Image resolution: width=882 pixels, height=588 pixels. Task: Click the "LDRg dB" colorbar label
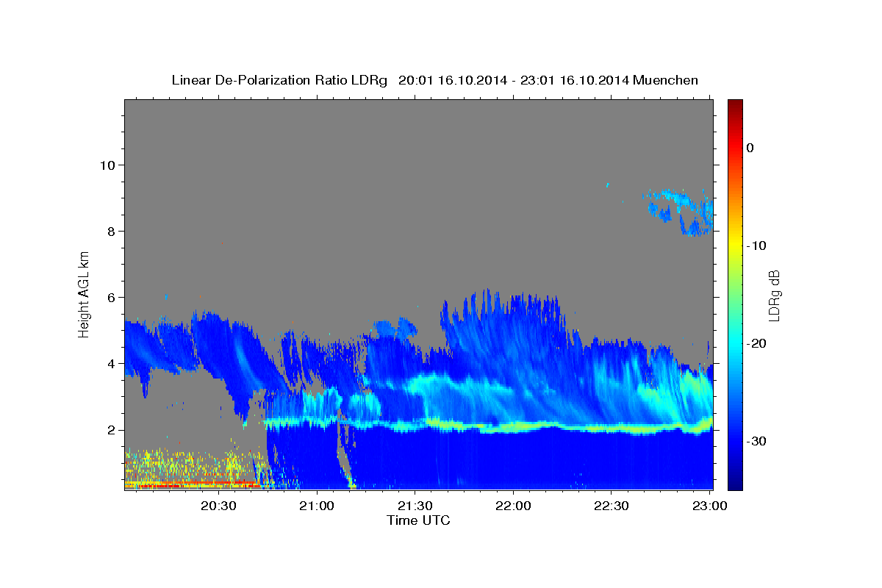[773, 295]
